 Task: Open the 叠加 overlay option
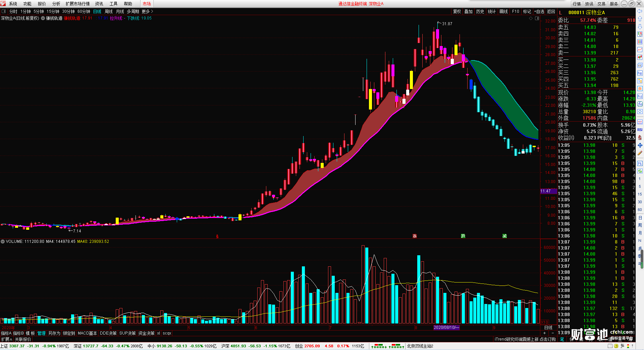tap(468, 11)
